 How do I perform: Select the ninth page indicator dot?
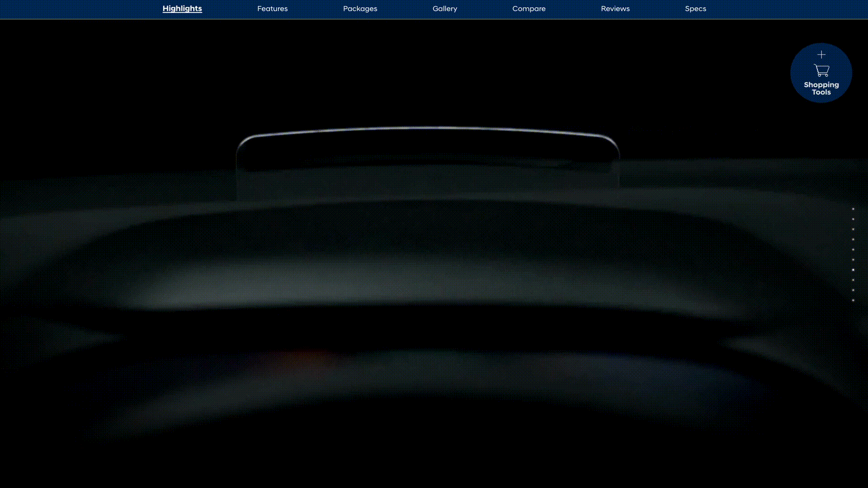tap(853, 290)
